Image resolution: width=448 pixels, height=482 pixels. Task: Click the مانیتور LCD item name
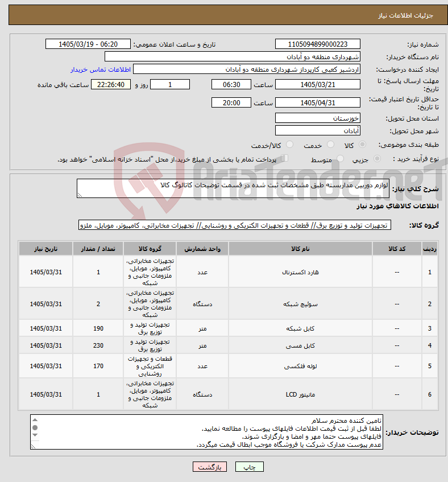click(x=300, y=394)
